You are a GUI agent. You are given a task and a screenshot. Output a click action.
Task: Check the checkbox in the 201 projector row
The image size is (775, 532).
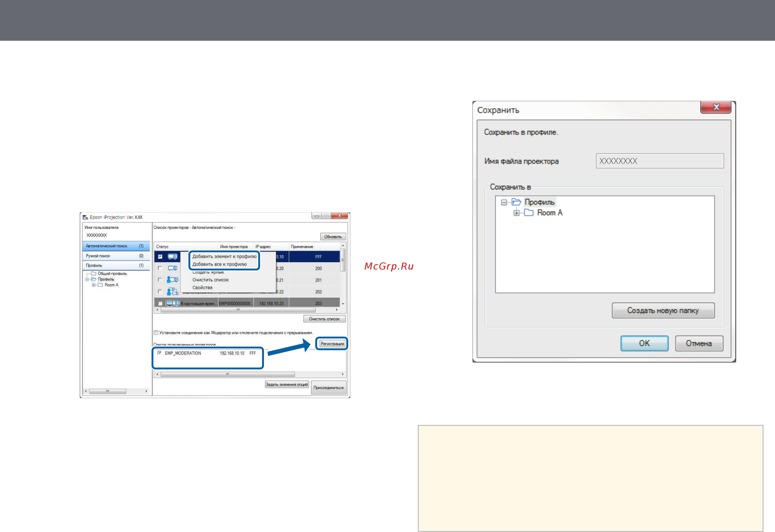(160, 280)
